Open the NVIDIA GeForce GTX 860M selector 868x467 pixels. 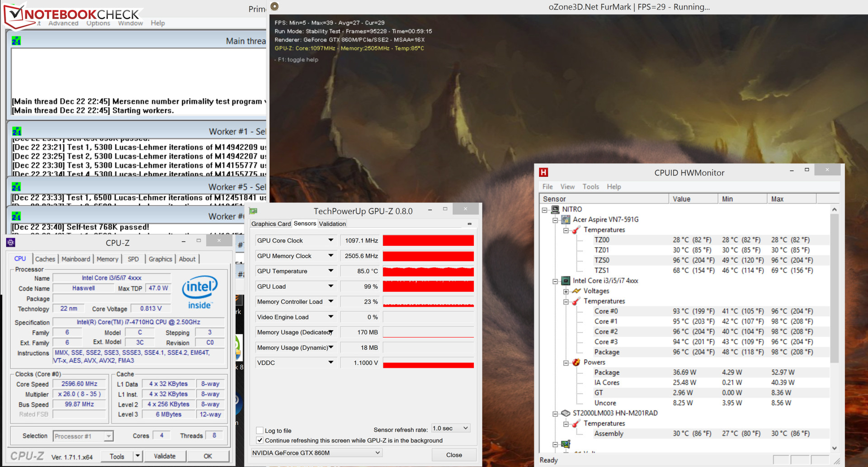pos(316,453)
